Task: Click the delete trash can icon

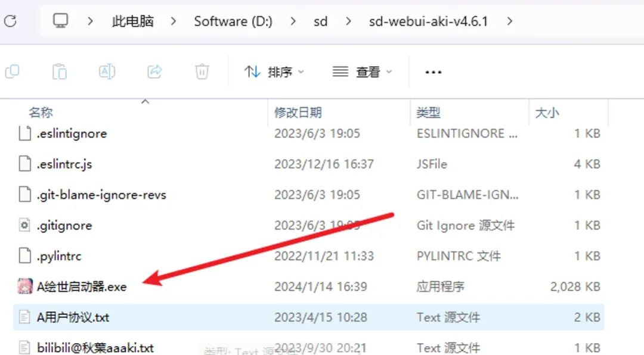Action: tap(202, 72)
